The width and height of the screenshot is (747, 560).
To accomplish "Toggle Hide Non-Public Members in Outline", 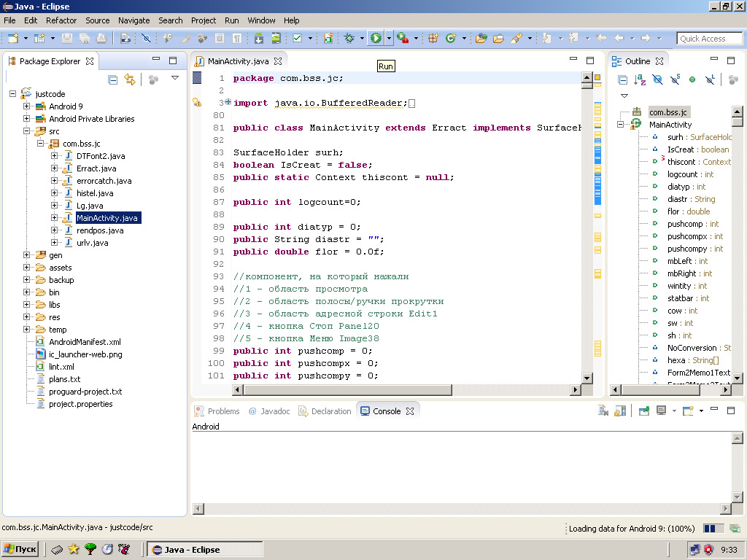I will [692, 79].
